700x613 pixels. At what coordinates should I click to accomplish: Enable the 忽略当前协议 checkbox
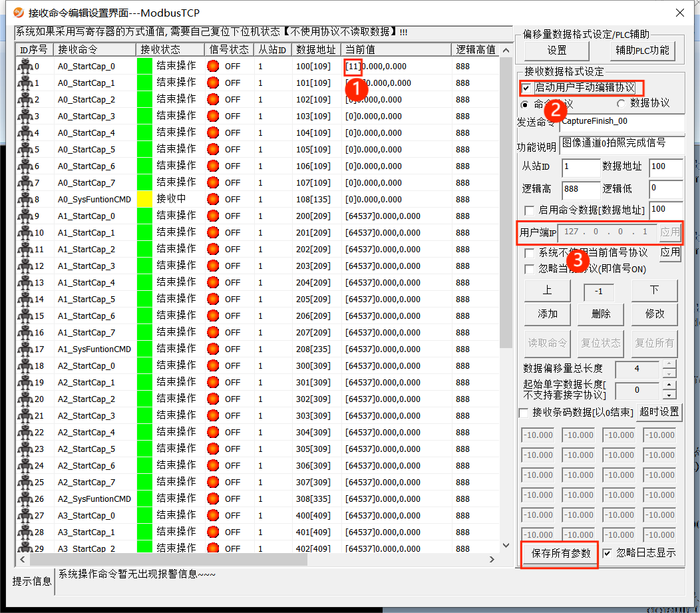coord(530,269)
